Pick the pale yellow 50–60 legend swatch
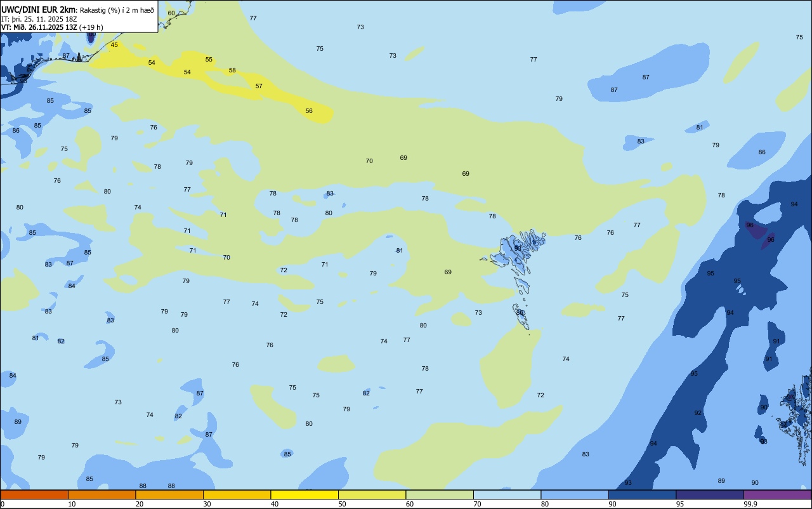The height and width of the screenshot is (509, 812). tap(372, 494)
